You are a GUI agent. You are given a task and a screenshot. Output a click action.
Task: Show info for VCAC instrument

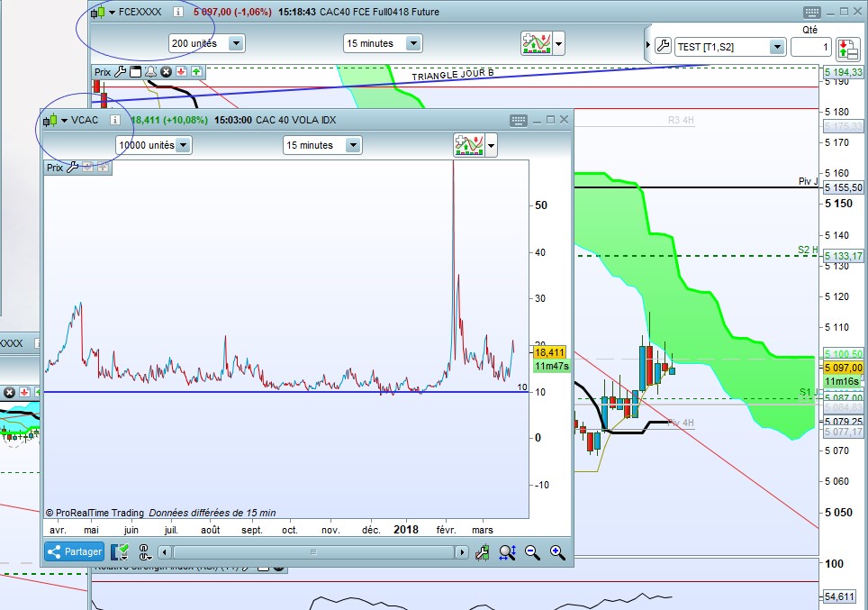[114, 120]
